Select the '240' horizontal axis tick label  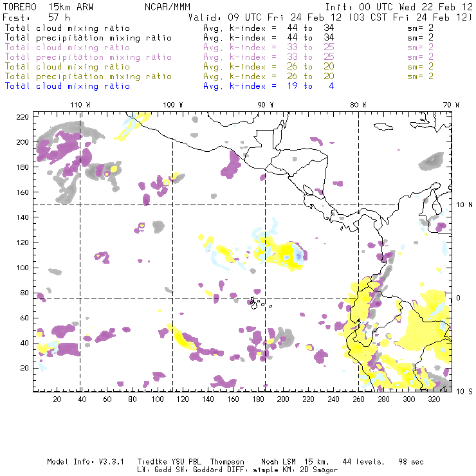coord(333,399)
